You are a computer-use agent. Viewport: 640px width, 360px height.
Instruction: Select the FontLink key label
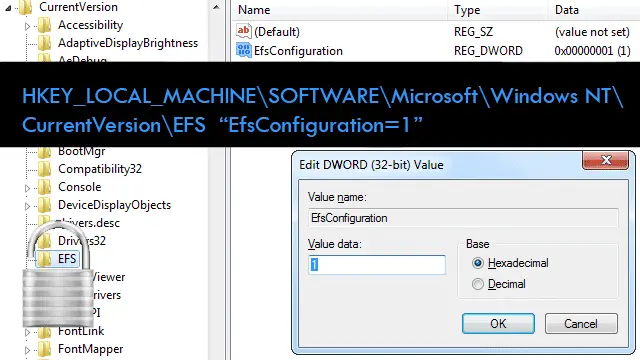pos(81,331)
